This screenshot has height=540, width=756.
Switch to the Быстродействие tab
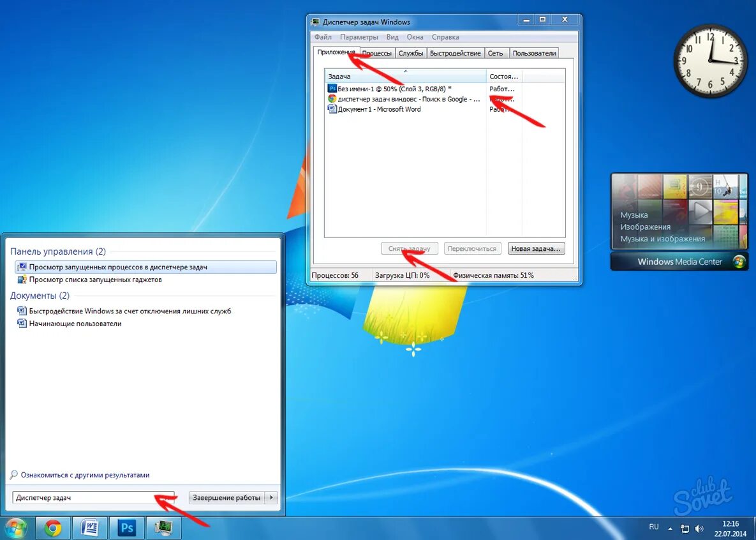pyautogui.click(x=455, y=53)
